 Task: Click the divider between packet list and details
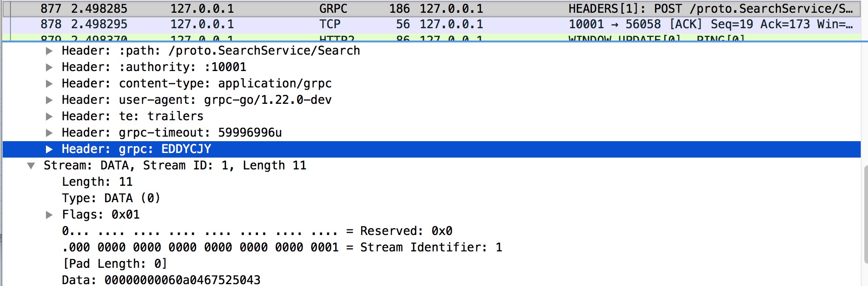click(x=432, y=41)
